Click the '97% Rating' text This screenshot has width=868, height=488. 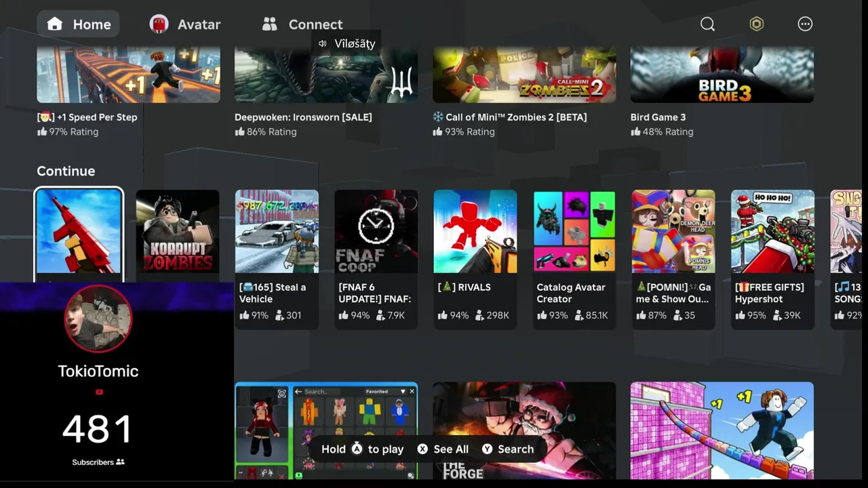[74, 131]
